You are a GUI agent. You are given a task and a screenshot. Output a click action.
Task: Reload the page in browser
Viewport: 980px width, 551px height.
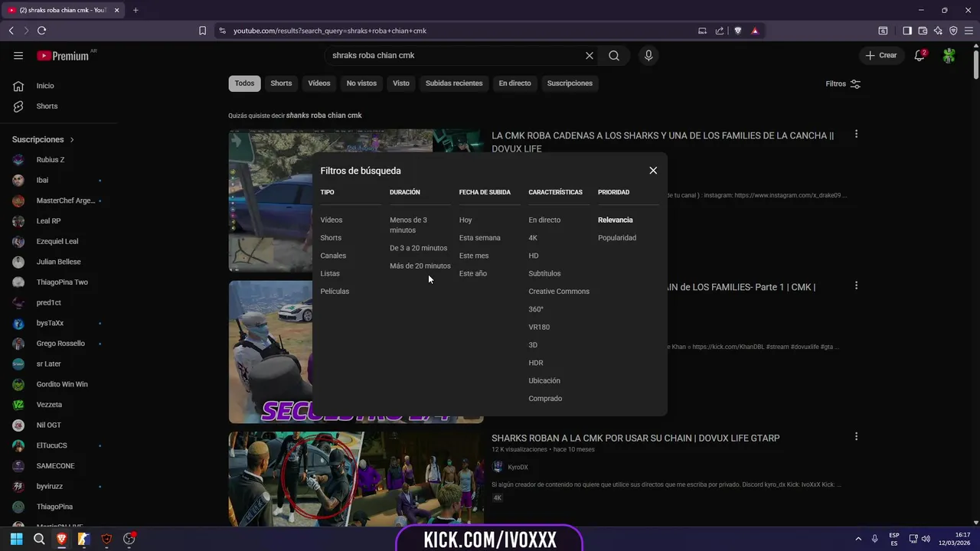click(x=41, y=31)
